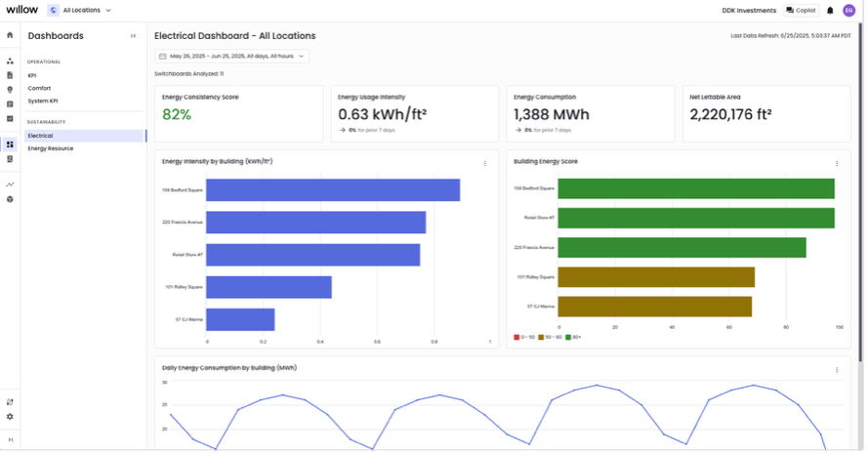This screenshot has width=868, height=453.
Task: Toggle the green 80+ legend series
Action: [x=574, y=337]
